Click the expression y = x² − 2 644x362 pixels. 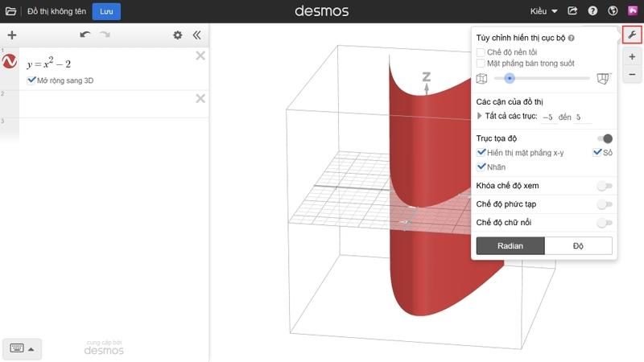click(49, 63)
